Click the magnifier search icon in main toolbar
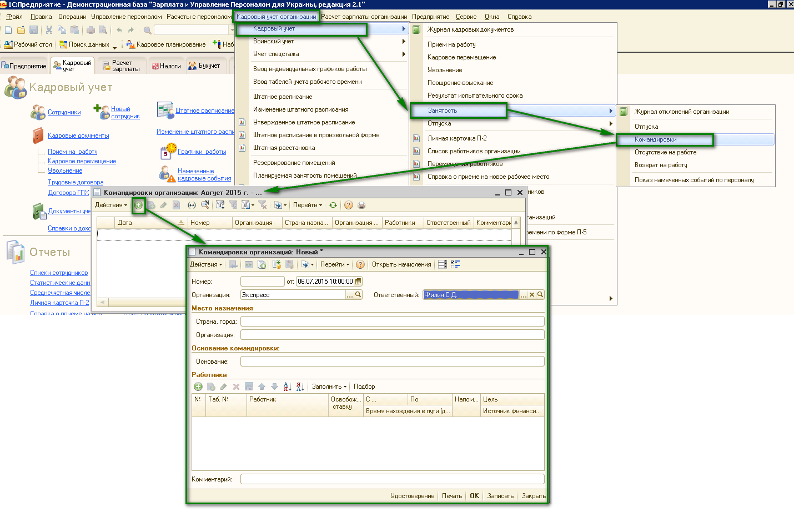 147,30
